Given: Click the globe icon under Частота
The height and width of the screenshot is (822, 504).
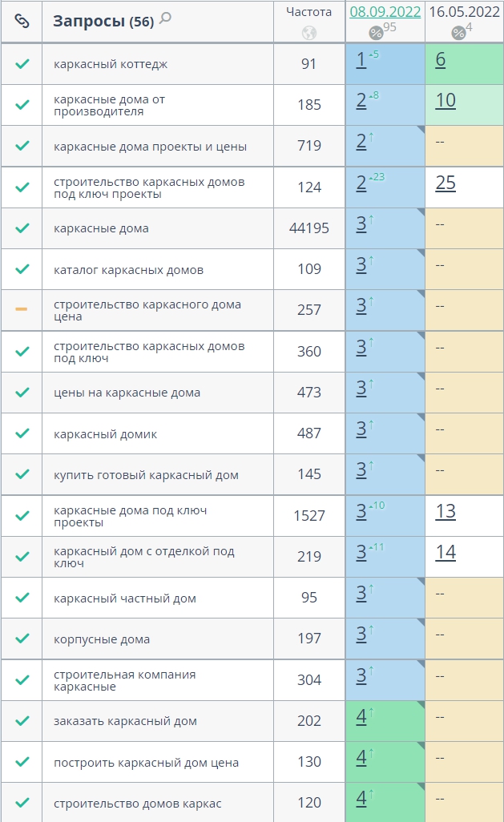Looking at the screenshot, I should pos(309,33).
